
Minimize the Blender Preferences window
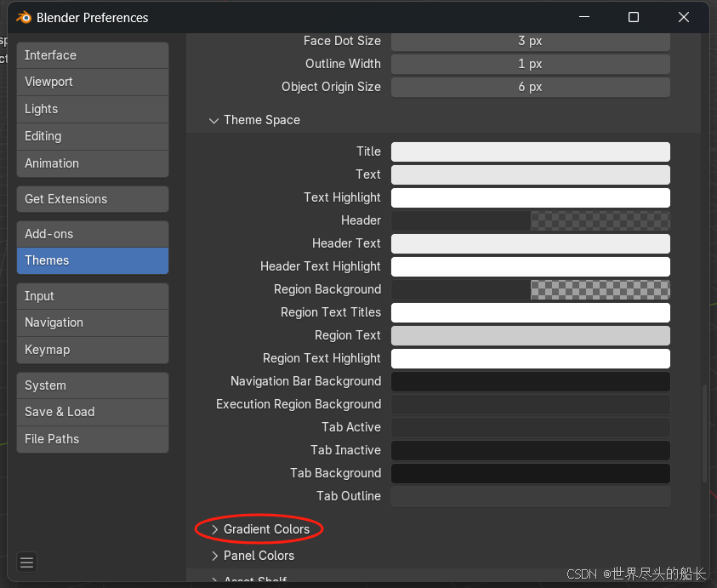click(584, 17)
